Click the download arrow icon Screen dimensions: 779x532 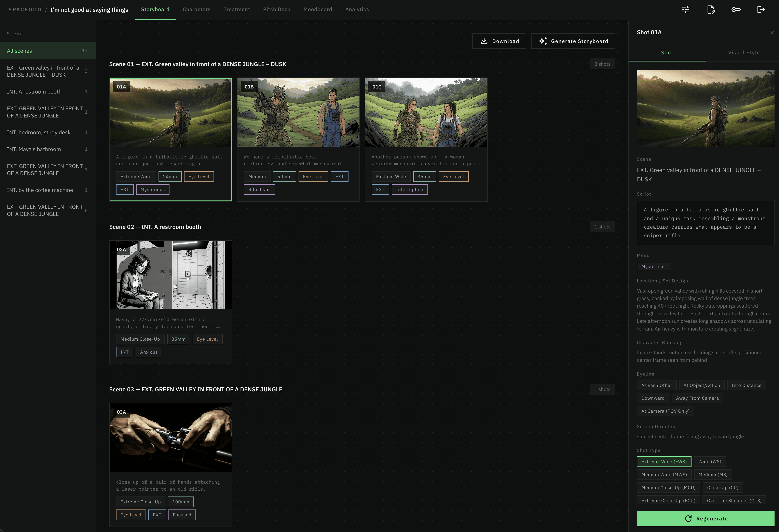(484, 41)
